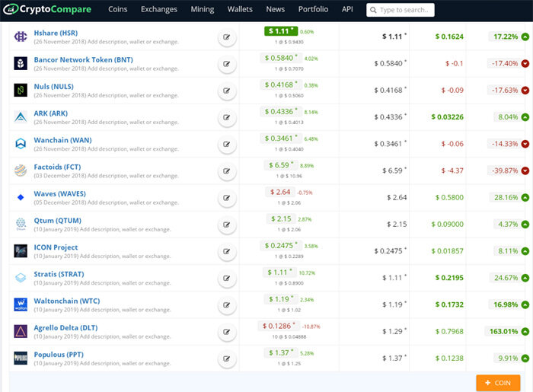This screenshot has width=533, height=392.
Task: Click the Waltonchain logo icon
Action: point(21,304)
